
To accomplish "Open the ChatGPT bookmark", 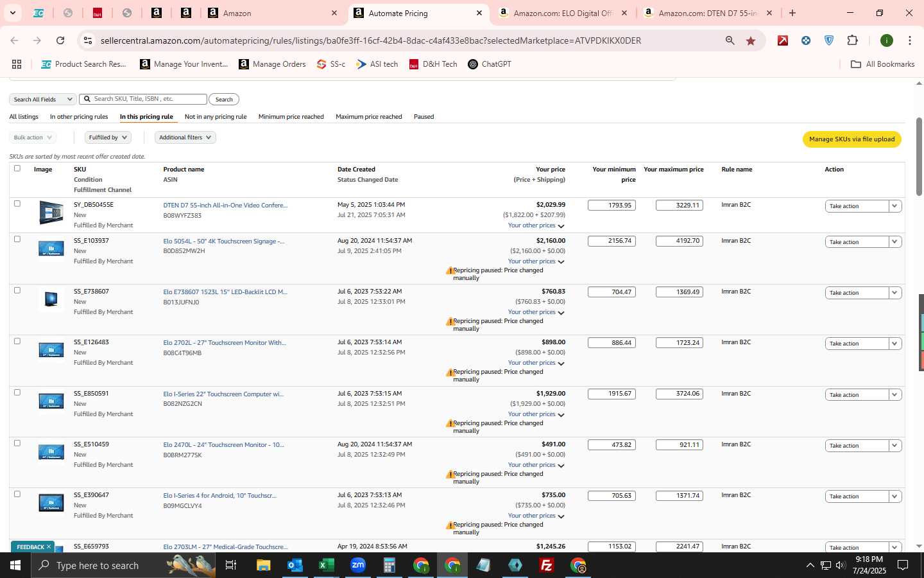I will [490, 64].
